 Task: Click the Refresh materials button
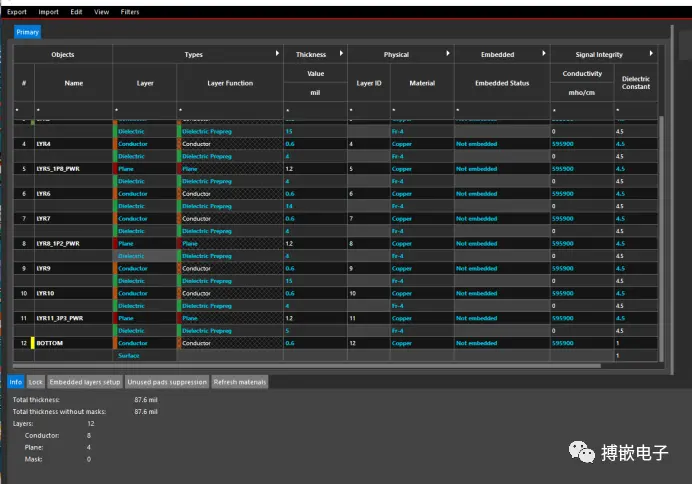pos(240,382)
